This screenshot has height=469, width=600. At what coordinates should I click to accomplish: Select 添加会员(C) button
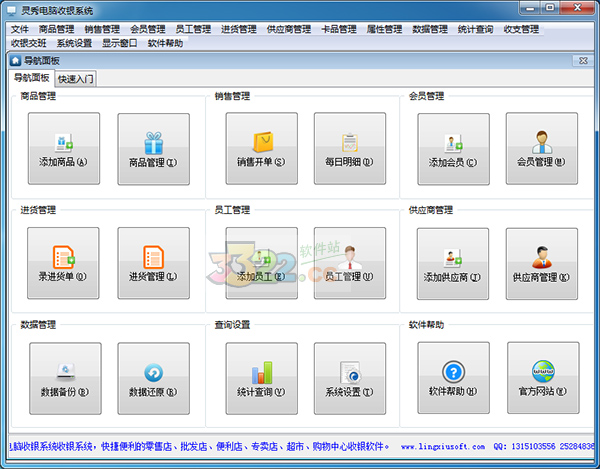(453, 149)
